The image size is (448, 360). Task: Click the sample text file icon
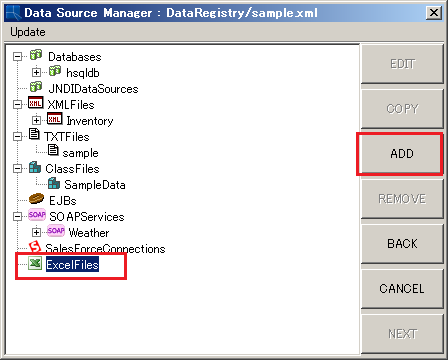click(53, 150)
